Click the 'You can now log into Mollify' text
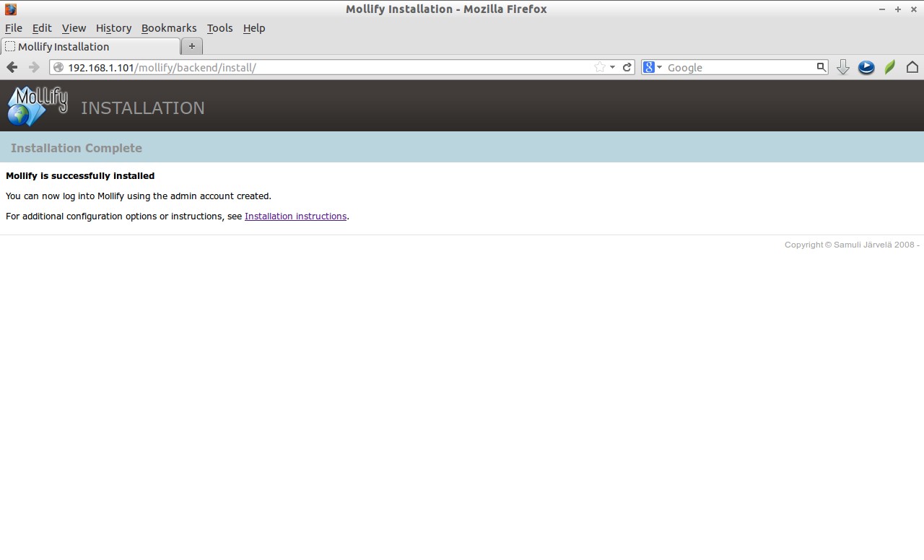 [x=139, y=196]
